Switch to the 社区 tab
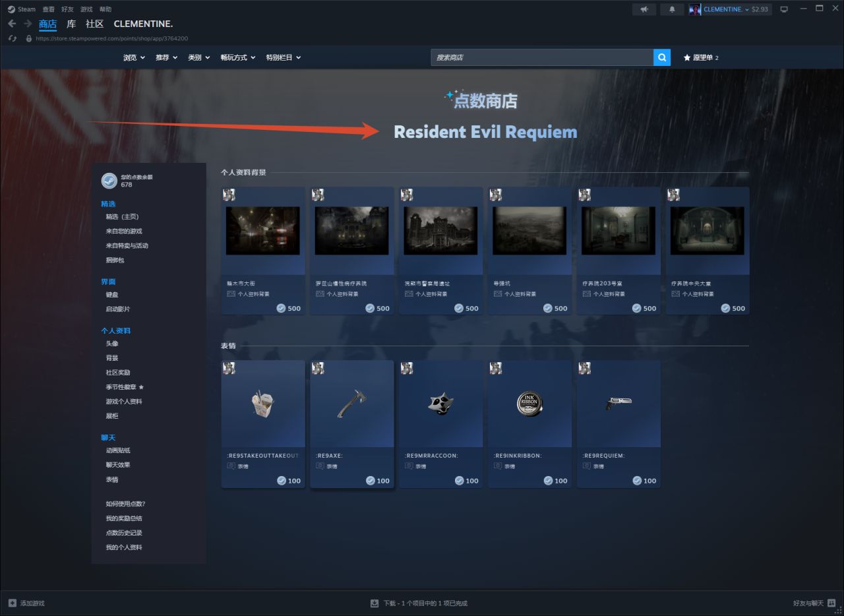 click(95, 24)
